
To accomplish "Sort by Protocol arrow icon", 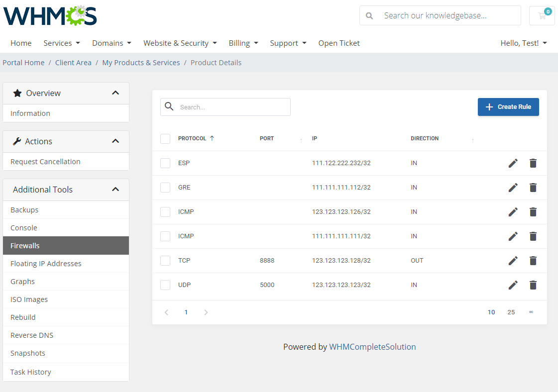I will click(x=212, y=138).
